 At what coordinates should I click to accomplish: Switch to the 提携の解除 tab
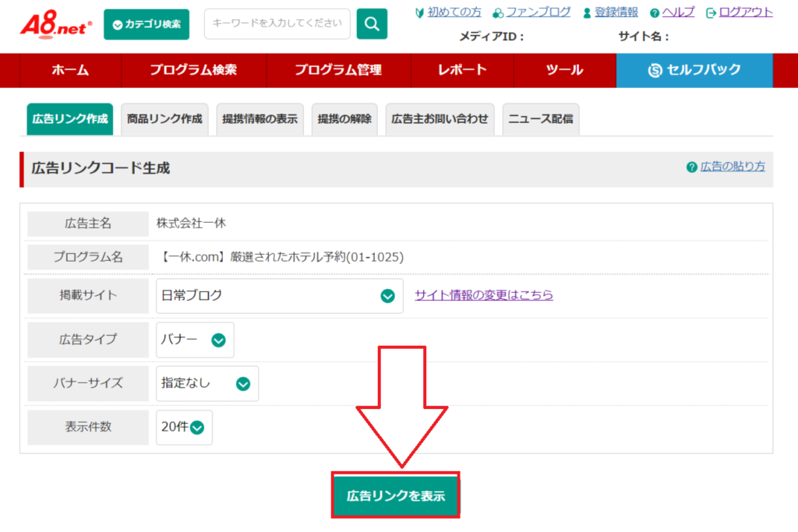(x=344, y=119)
